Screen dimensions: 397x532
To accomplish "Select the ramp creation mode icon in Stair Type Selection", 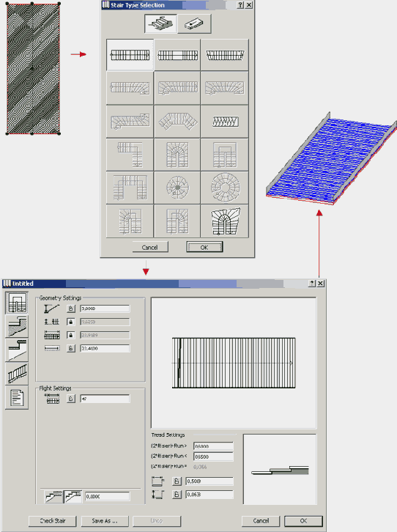I will tap(194, 23).
